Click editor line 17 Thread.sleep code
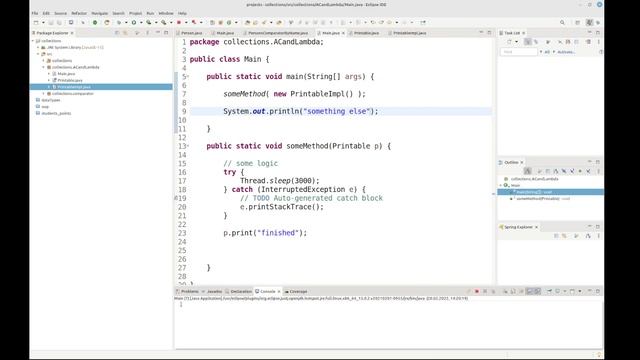The height and width of the screenshot is (360, 640). [280, 180]
